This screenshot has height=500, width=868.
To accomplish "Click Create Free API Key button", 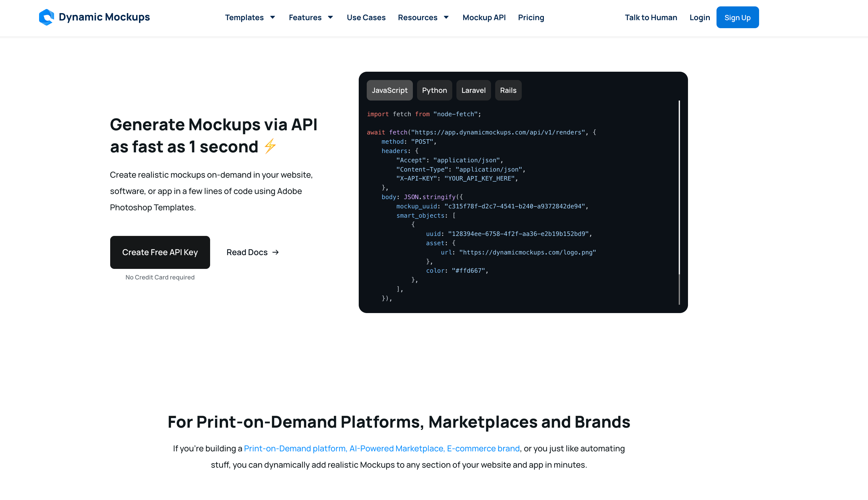I will coord(160,253).
